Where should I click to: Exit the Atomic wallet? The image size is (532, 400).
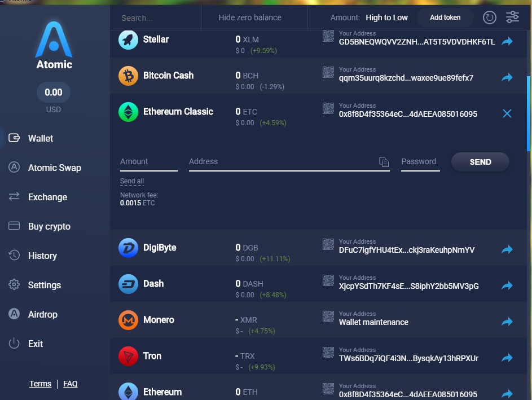[36, 344]
